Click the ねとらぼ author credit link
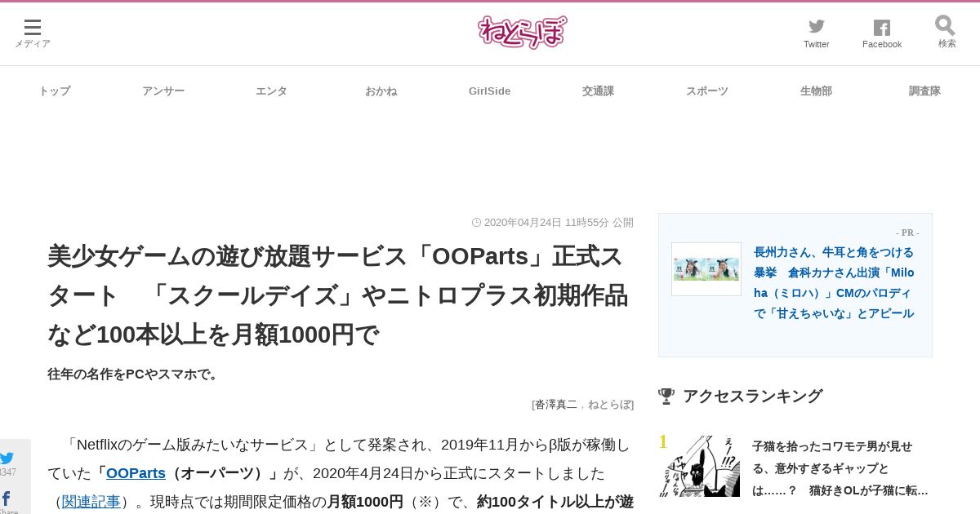 tap(609, 404)
